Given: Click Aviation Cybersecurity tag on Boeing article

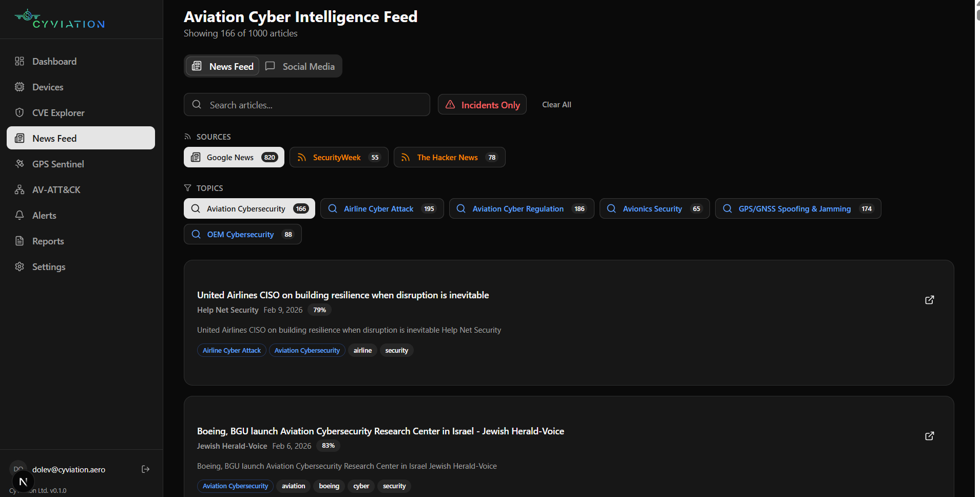Looking at the screenshot, I should click(235, 486).
